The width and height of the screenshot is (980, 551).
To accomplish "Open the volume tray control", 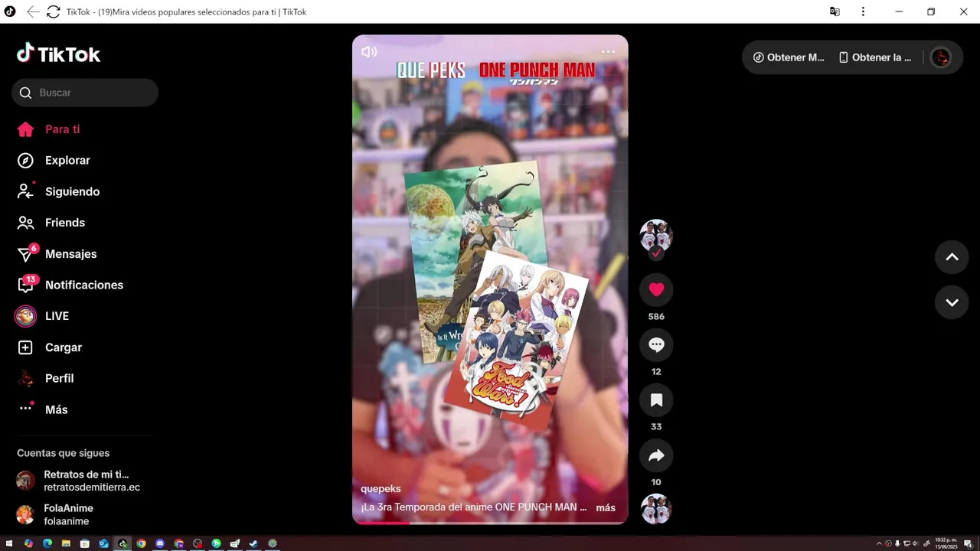I will click(x=915, y=543).
